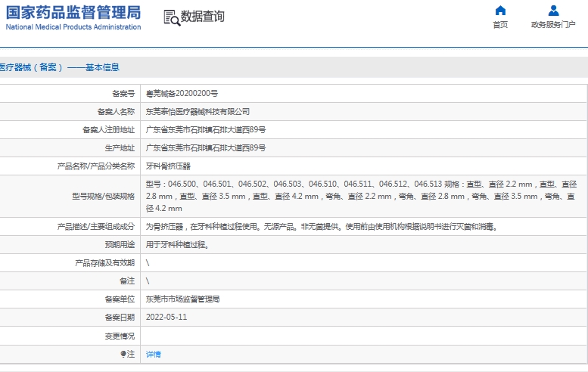
Task: Click the bullet icon beside 注
Action: tap(123, 354)
